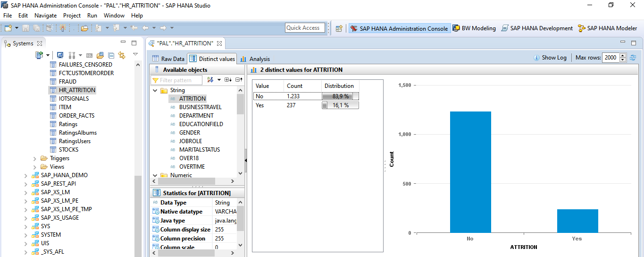Open the Navigate menu
The height and width of the screenshot is (257, 644).
point(45,16)
